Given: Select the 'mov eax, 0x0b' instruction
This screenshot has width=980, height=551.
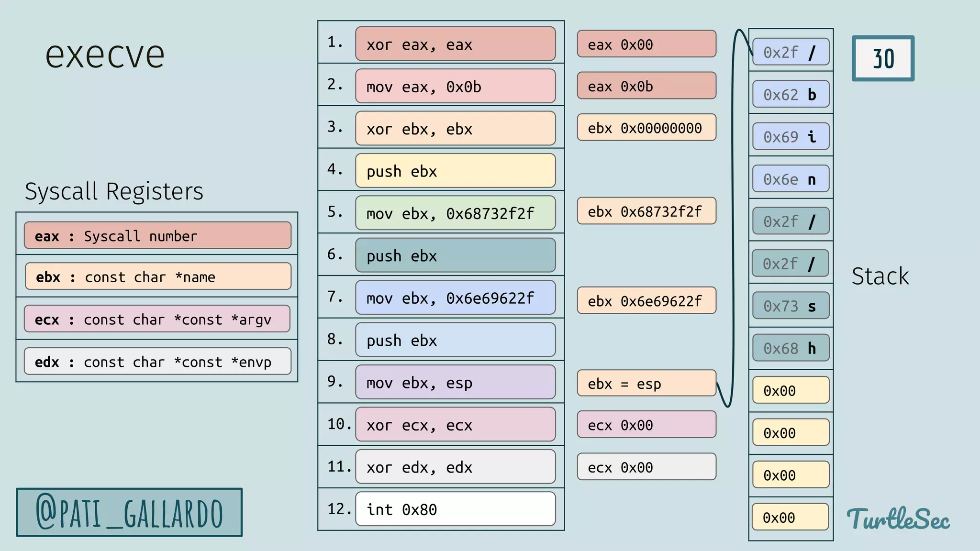Looking at the screenshot, I should coord(455,86).
